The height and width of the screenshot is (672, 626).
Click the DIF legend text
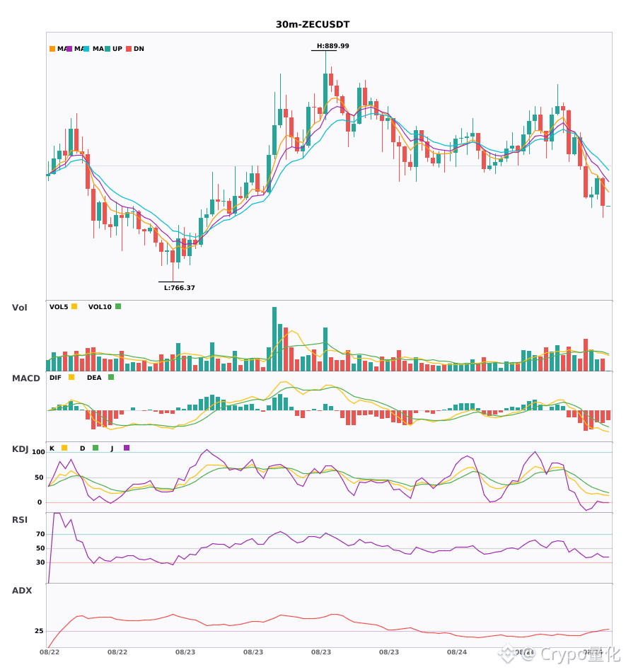click(55, 378)
